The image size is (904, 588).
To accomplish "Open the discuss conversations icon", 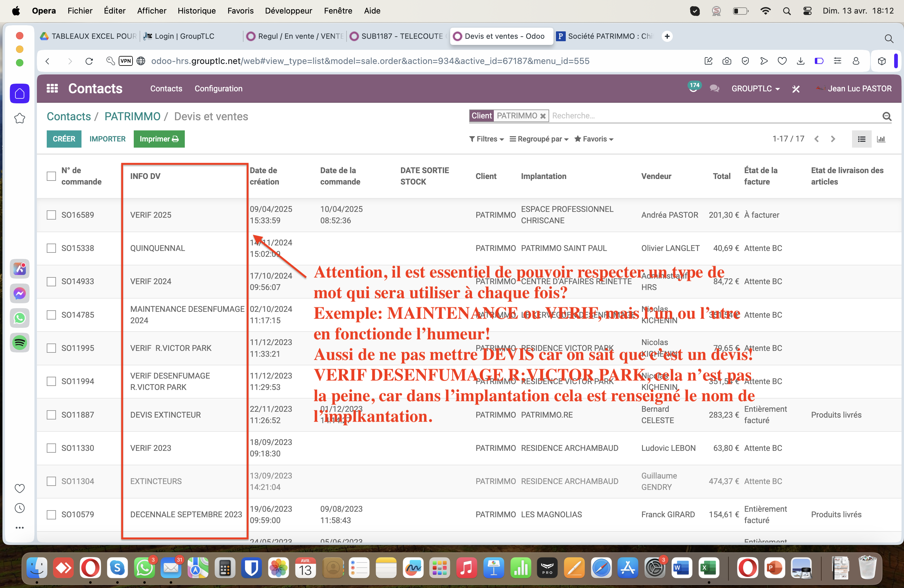I will pyautogui.click(x=714, y=89).
